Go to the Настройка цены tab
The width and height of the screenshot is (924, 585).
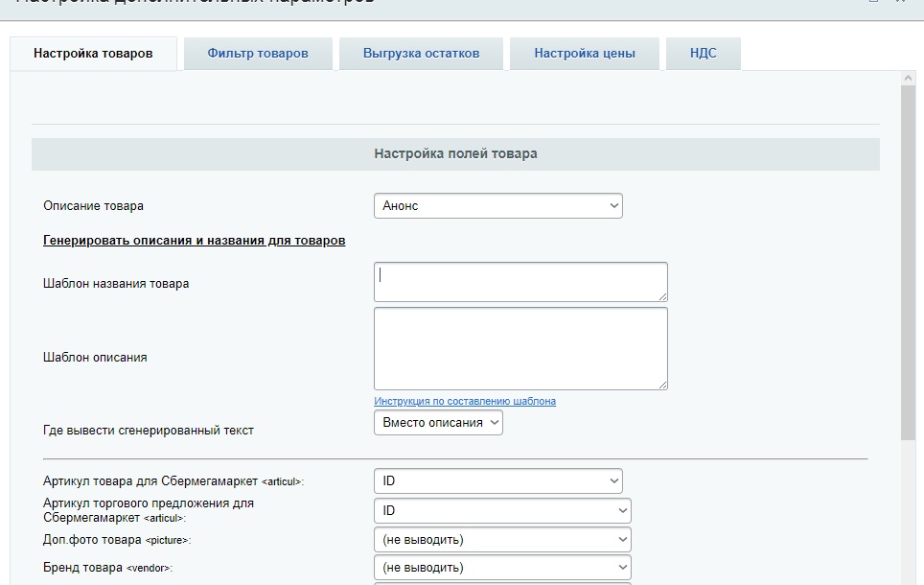pyautogui.click(x=585, y=54)
